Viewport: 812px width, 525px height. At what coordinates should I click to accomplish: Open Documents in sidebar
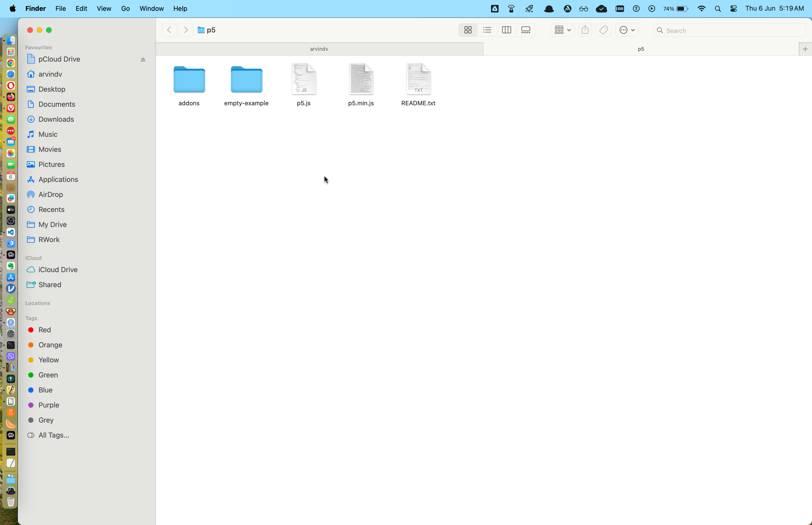pos(57,104)
